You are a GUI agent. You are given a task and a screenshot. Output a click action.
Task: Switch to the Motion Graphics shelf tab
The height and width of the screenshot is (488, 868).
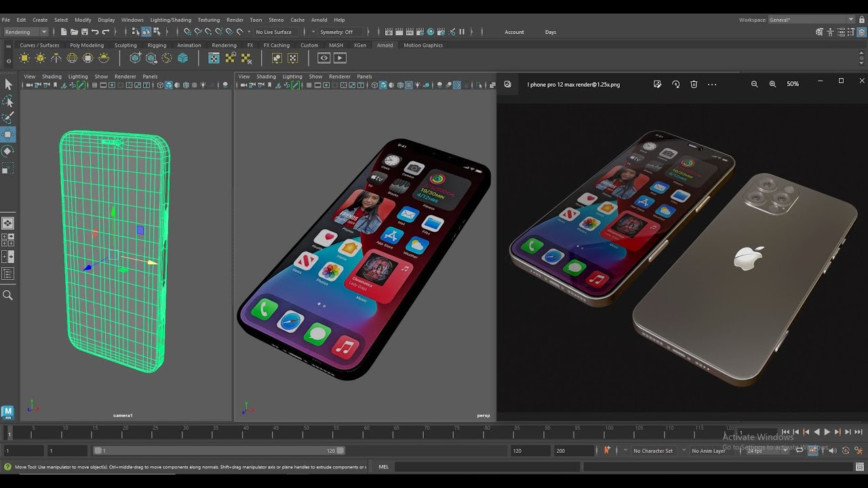[x=423, y=45]
